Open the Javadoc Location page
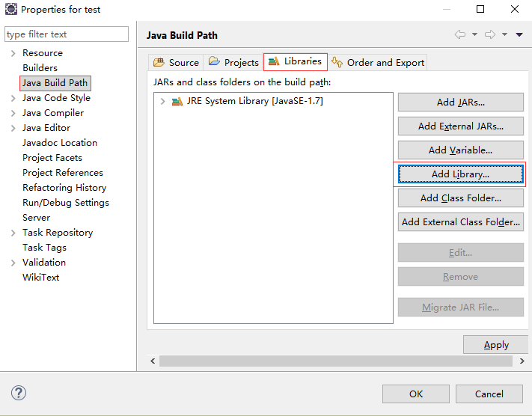The width and height of the screenshot is (532, 416). coord(60,142)
